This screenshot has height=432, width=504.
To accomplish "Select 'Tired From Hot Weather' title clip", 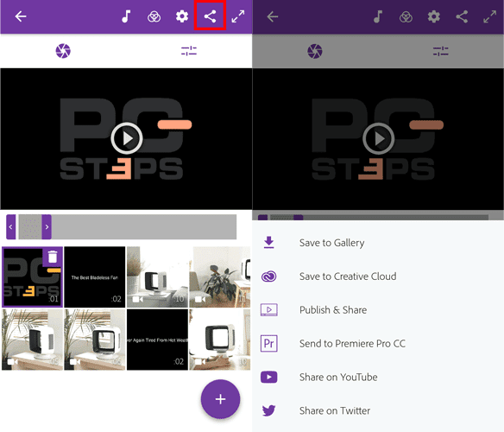I will pos(157,340).
